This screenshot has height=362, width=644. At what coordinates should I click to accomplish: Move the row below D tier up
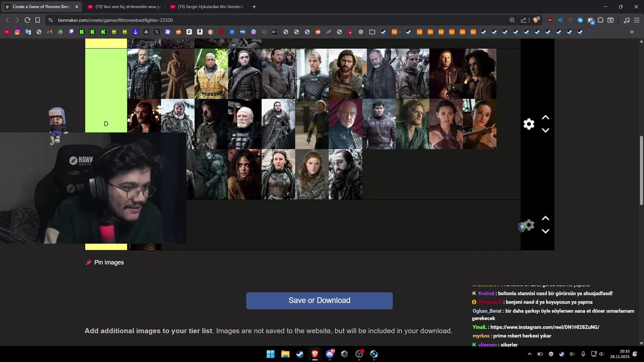(545, 219)
